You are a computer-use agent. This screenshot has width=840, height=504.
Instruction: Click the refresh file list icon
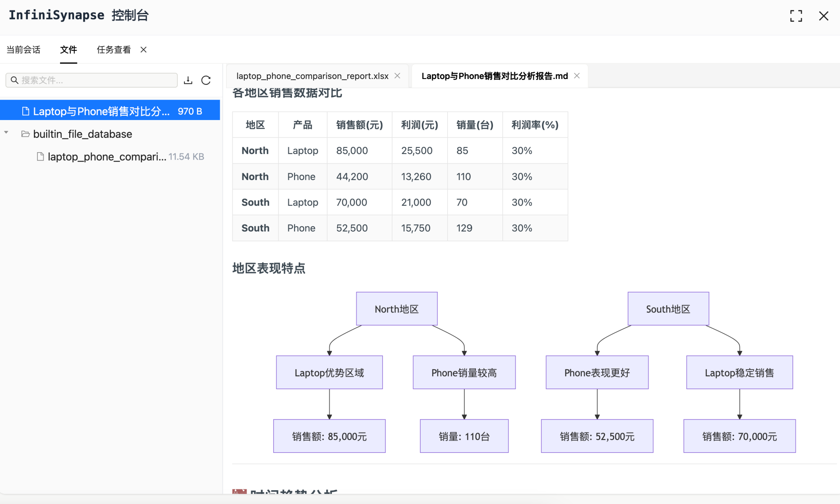tap(206, 80)
